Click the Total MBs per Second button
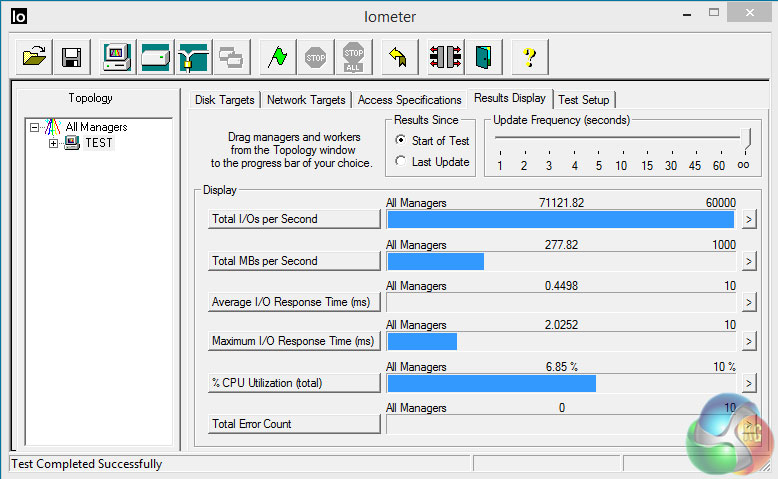 click(294, 261)
